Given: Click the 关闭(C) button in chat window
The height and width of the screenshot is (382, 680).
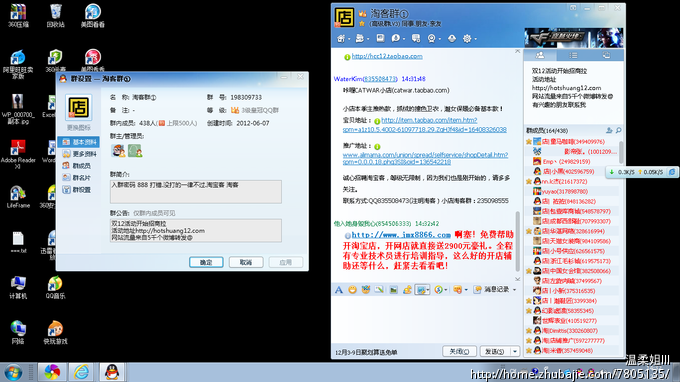Looking at the screenshot, I should pyautogui.click(x=459, y=351).
